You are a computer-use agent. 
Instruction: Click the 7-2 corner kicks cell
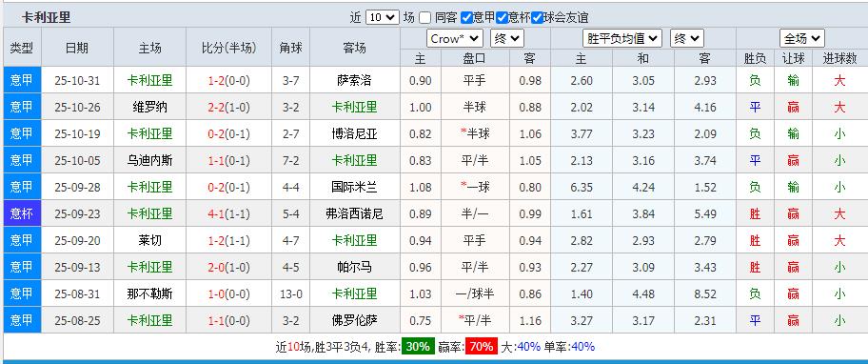click(x=290, y=160)
